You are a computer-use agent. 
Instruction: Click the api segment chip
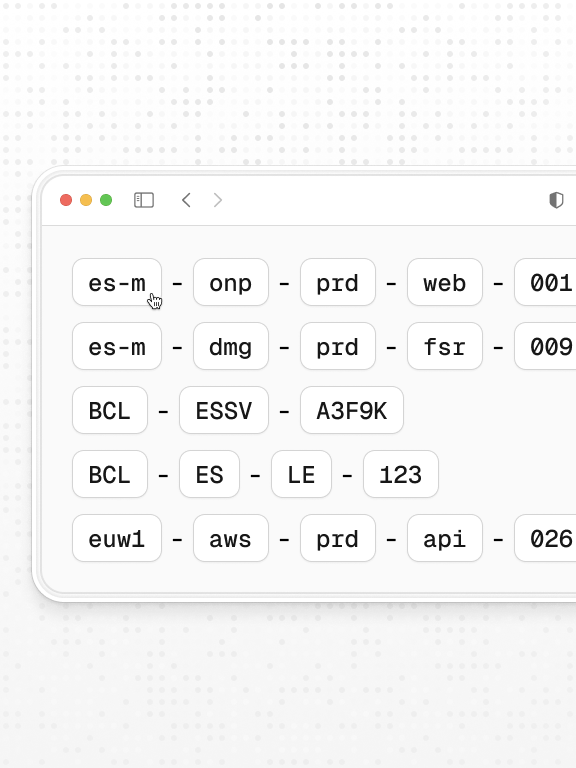click(445, 538)
